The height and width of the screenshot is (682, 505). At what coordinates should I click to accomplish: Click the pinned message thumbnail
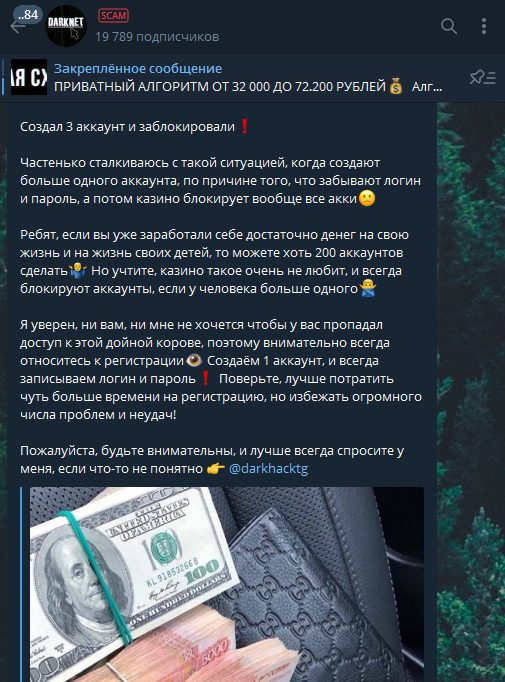(x=28, y=77)
